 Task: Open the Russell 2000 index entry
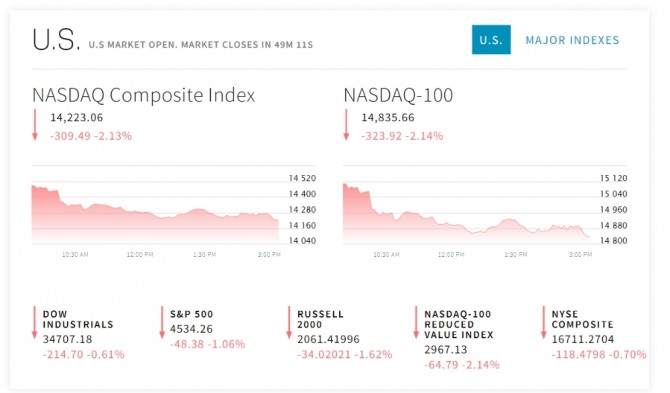(x=320, y=319)
